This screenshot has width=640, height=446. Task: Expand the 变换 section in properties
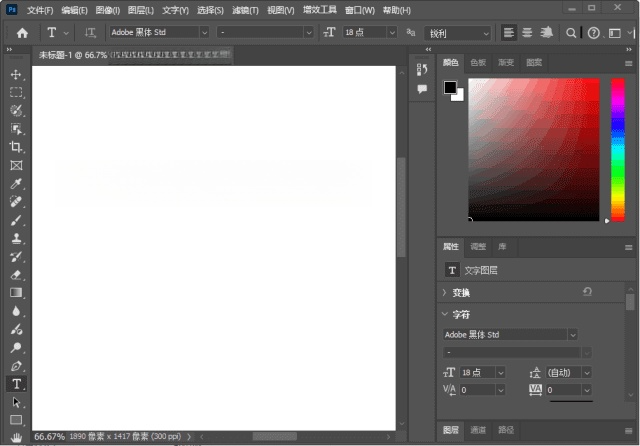pos(445,293)
